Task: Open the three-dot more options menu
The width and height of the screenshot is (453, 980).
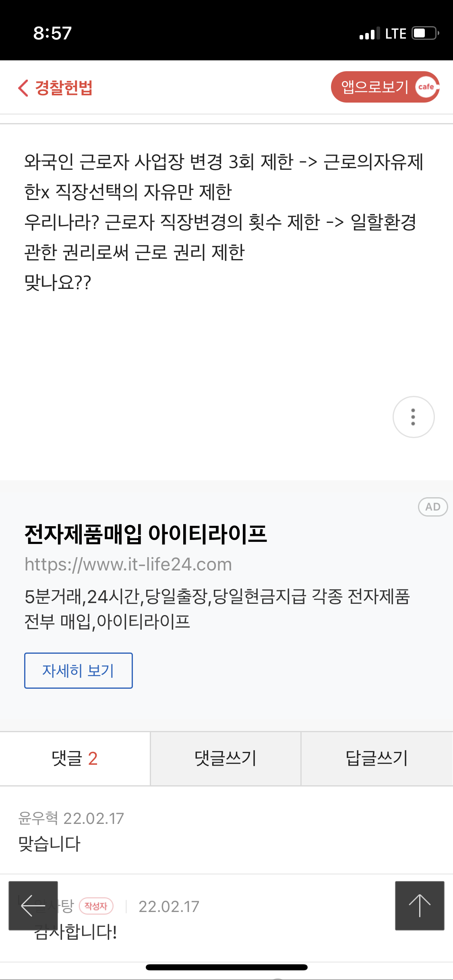Action: click(x=413, y=417)
